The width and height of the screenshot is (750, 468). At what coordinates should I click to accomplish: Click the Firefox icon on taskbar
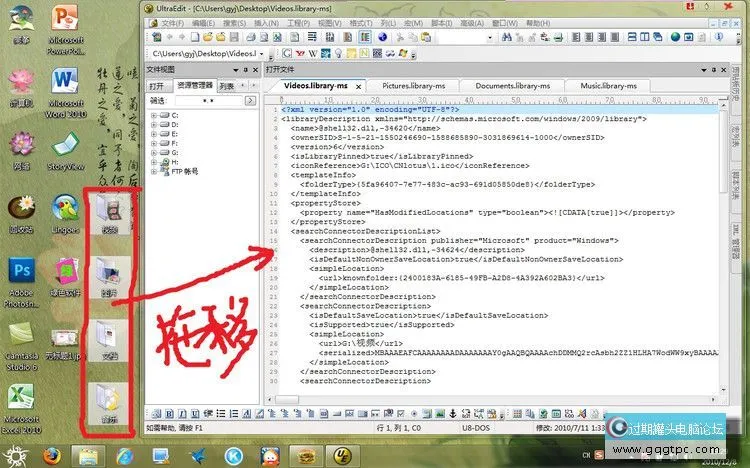click(52, 456)
